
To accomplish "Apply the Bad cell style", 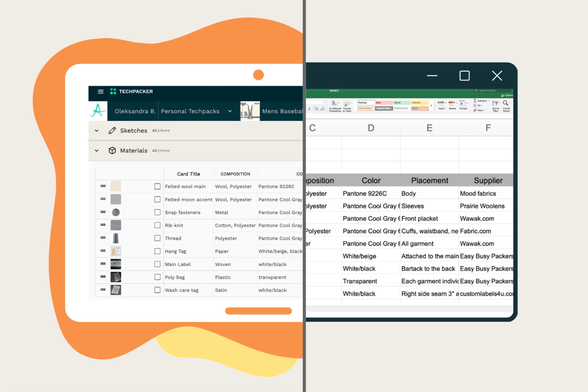I will [384, 103].
